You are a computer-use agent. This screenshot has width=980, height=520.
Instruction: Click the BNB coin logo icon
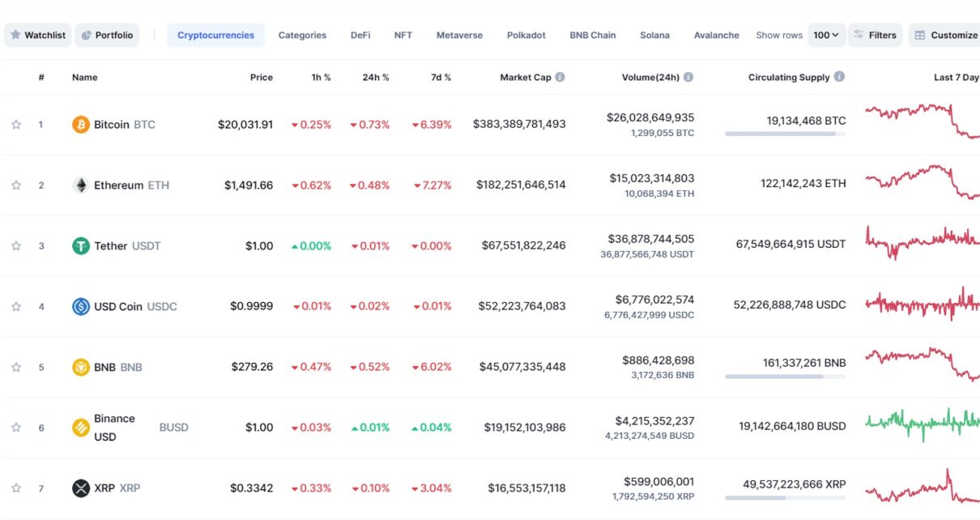tap(81, 367)
